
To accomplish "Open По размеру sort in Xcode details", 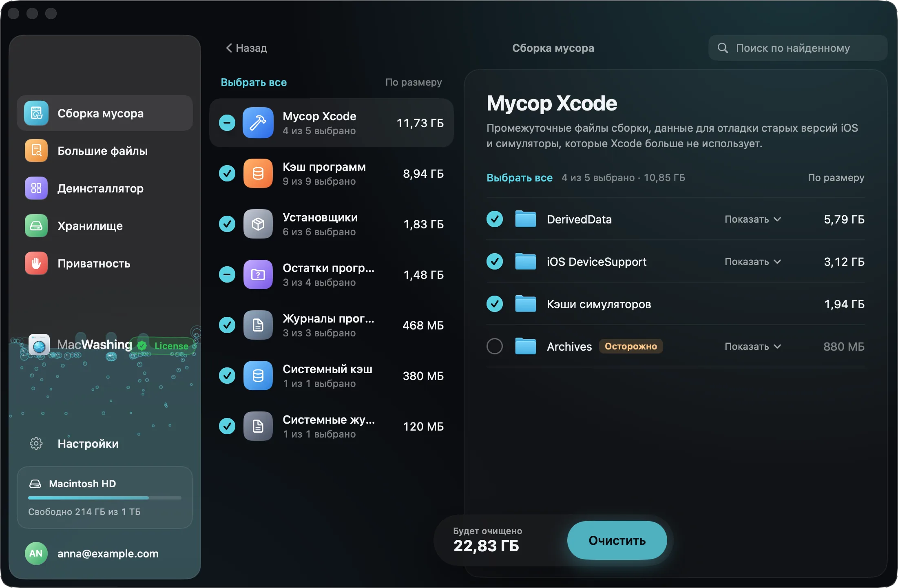I will (836, 178).
